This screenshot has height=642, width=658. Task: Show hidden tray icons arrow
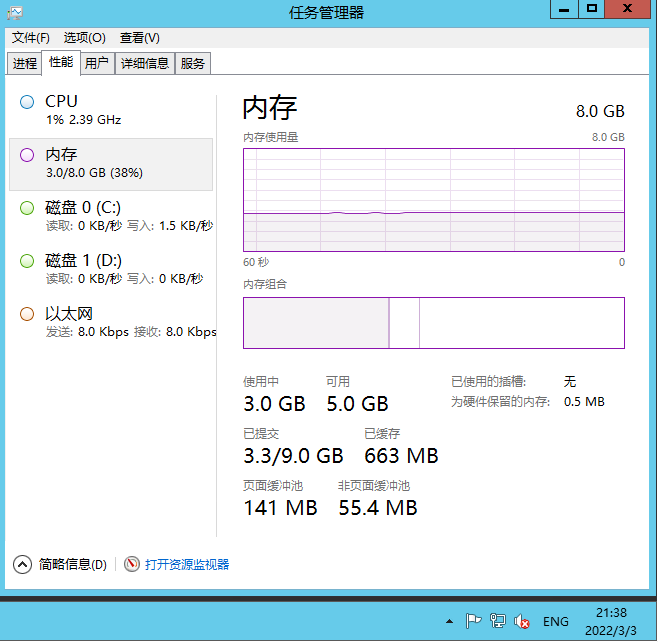coord(449,621)
